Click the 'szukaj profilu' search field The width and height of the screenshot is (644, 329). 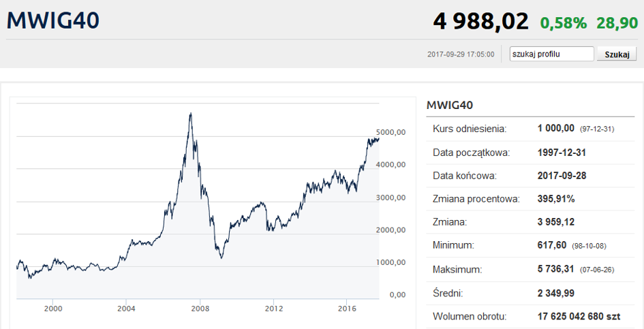(551, 54)
